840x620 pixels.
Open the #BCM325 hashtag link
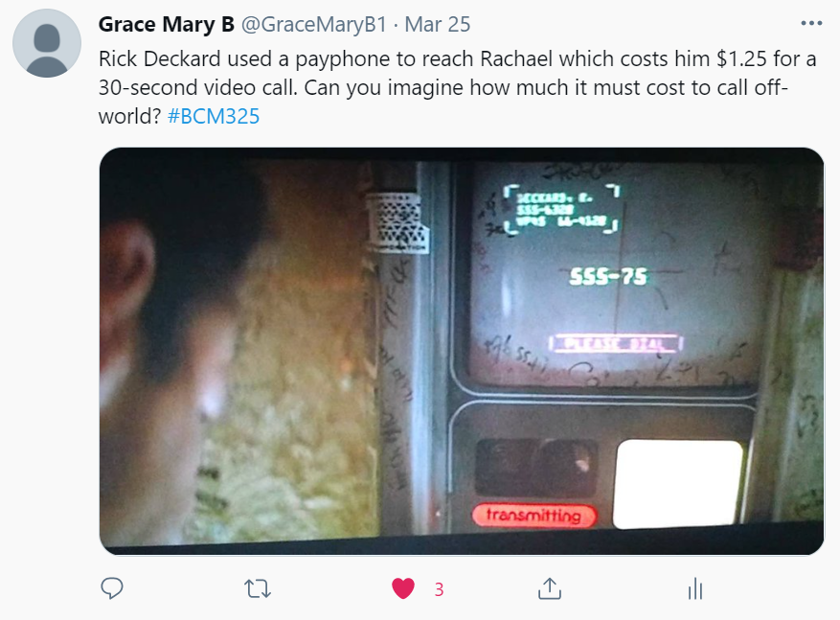pos(214,116)
